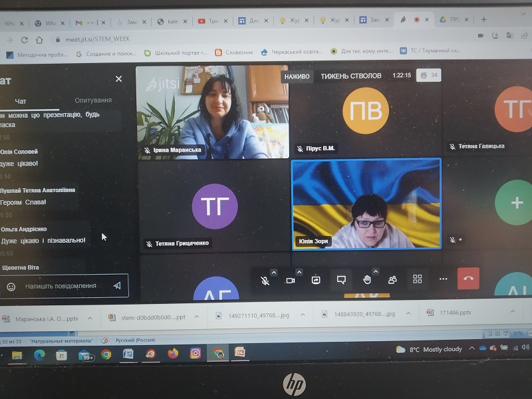
Task: Switch to the Опитування tab
Action: click(93, 100)
